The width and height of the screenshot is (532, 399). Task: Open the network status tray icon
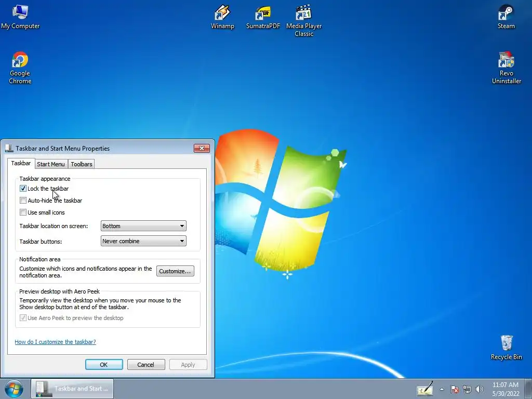467,389
